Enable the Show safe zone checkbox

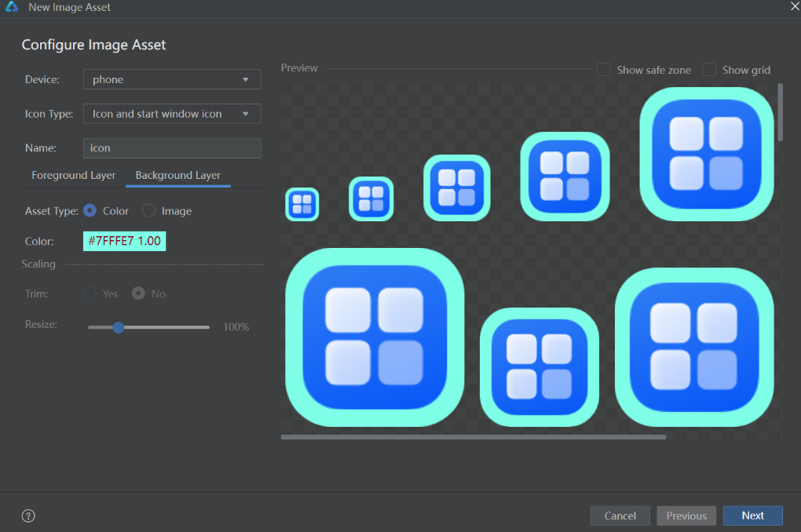point(604,70)
